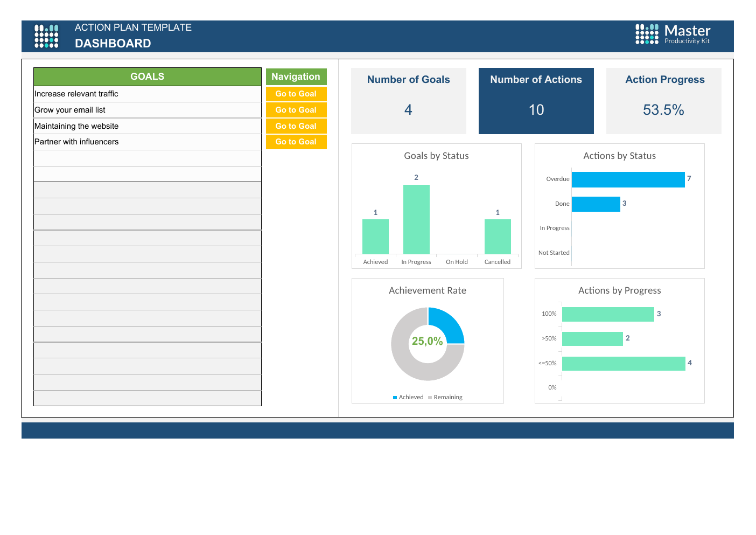
Task: Go to Goal for Maintaining the website
Action: (296, 126)
